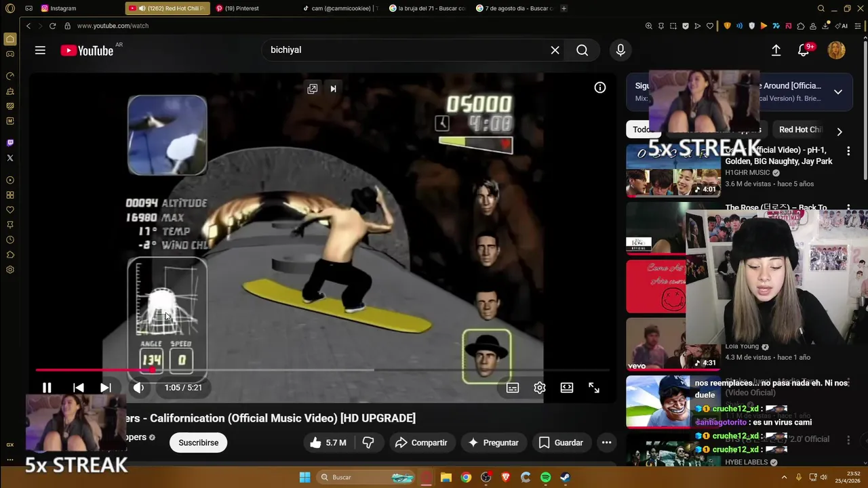Start voice search with the microphone
The height and width of the screenshot is (488, 868).
(620, 50)
